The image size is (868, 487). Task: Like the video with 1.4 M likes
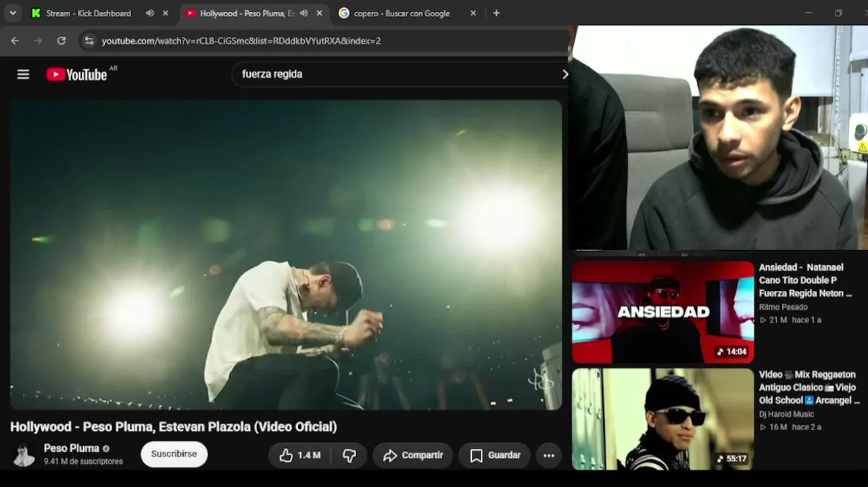[x=299, y=455]
